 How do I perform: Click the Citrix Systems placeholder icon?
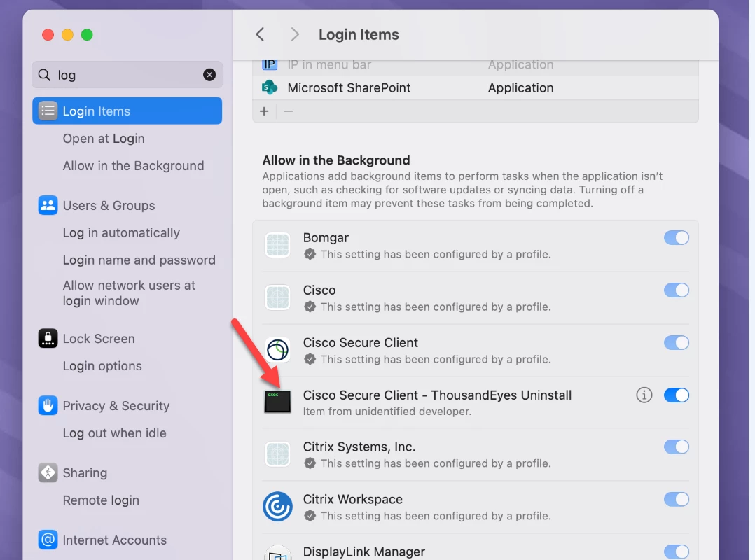click(x=277, y=454)
